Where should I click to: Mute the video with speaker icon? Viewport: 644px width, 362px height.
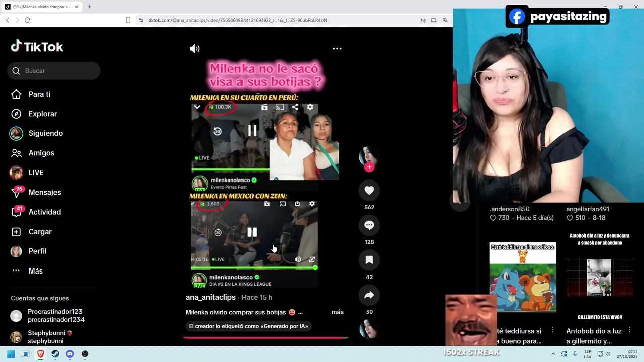tap(195, 49)
